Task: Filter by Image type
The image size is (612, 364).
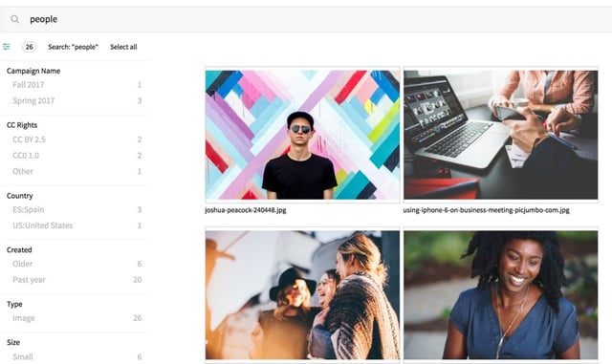Action: coord(75,318)
